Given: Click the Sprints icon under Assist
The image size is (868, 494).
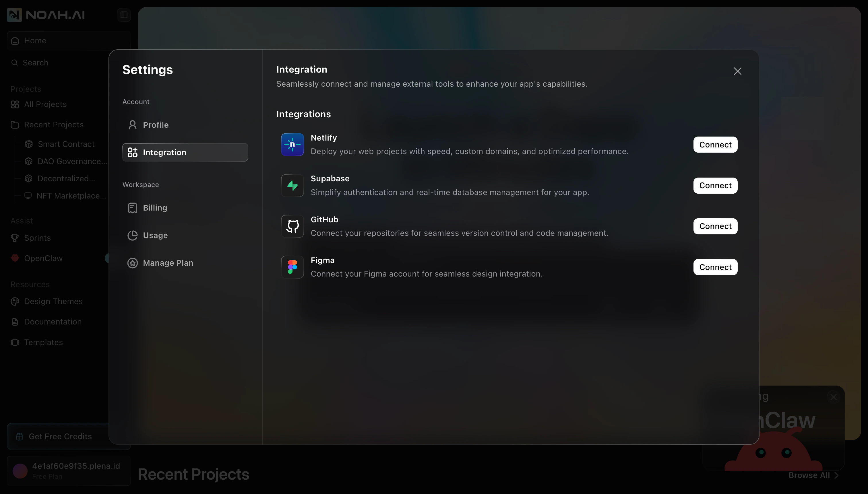Looking at the screenshot, I should pos(15,238).
